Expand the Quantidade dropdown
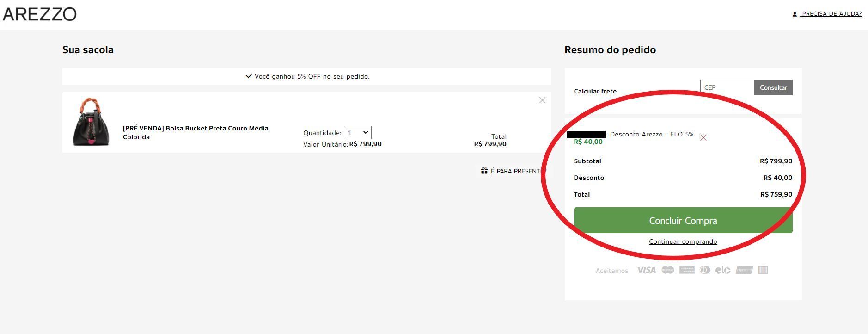Screen dimensions: 868x334 click(x=358, y=133)
